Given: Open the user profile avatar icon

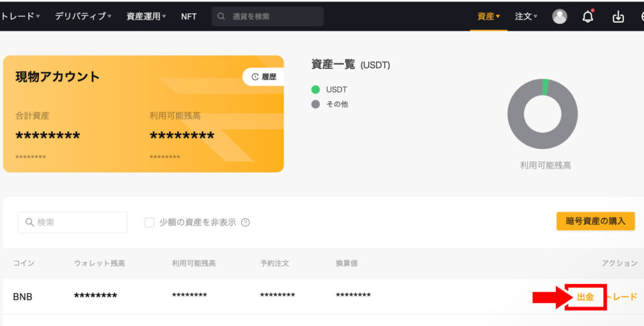Looking at the screenshot, I should tap(559, 16).
